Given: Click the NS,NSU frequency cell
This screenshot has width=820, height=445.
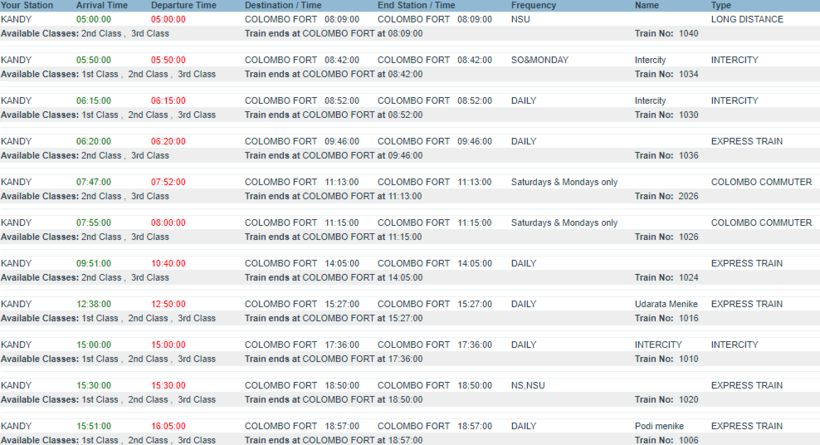Looking at the screenshot, I should point(529,385).
